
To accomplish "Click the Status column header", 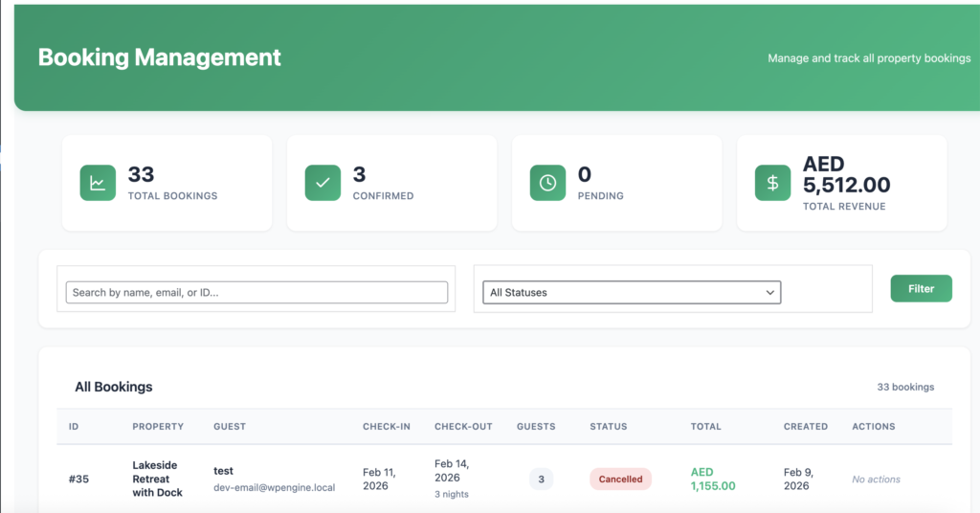I will coord(609,427).
